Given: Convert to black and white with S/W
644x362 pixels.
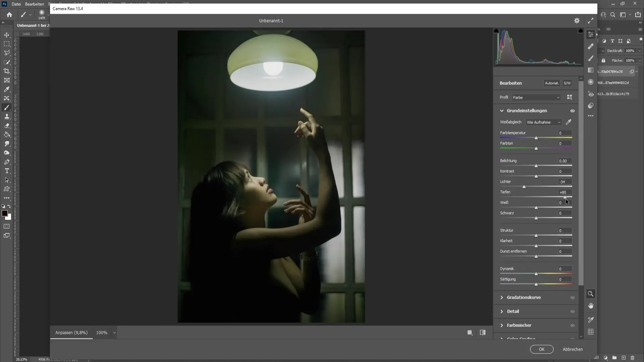Looking at the screenshot, I should 567,83.
